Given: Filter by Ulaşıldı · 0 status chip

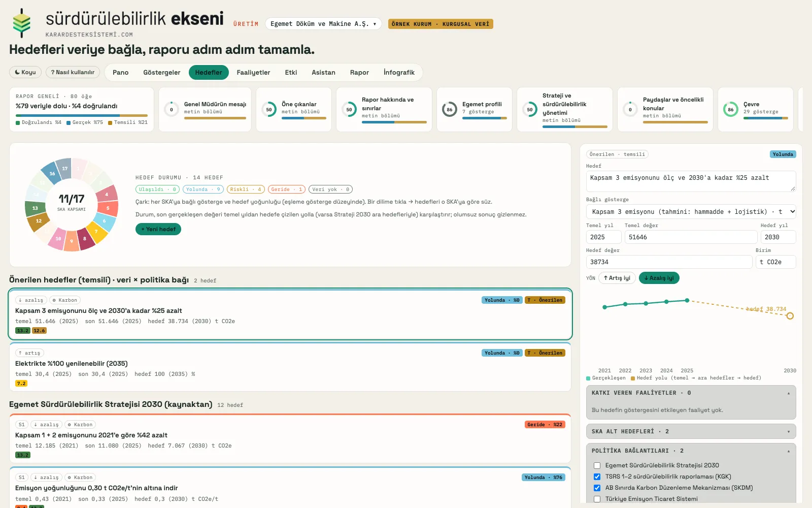Looking at the screenshot, I should click(157, 189).
